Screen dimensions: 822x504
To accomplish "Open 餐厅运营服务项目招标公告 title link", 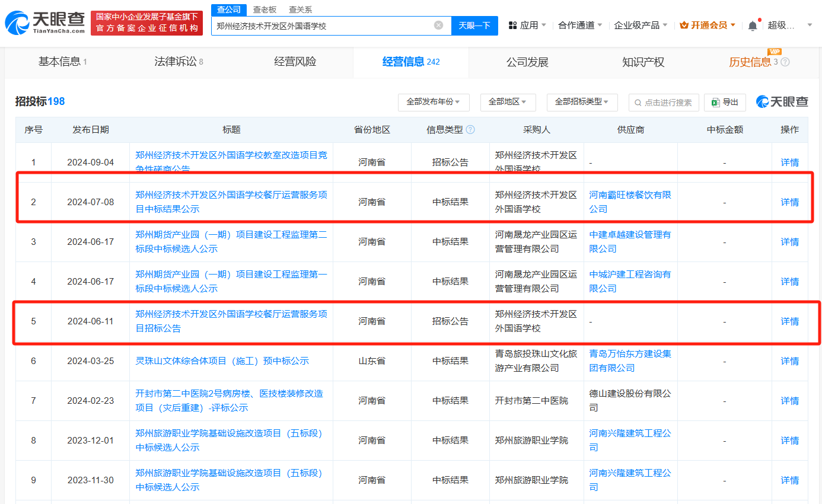I will (231, 321).
